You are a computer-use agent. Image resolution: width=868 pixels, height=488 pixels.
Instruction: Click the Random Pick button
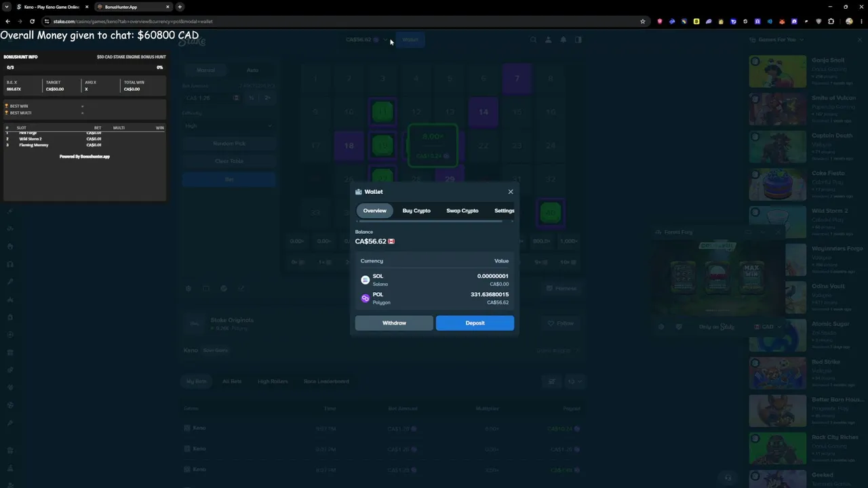coord(229,144)
